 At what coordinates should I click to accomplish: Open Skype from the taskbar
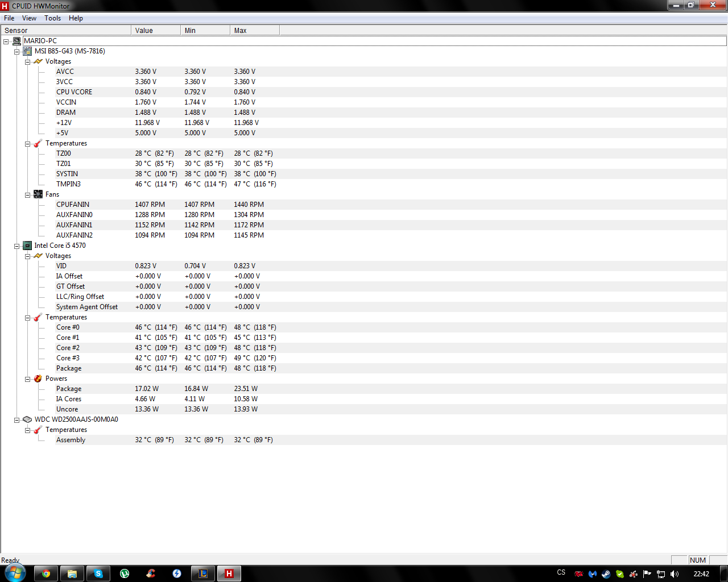(x=98, y=573)
